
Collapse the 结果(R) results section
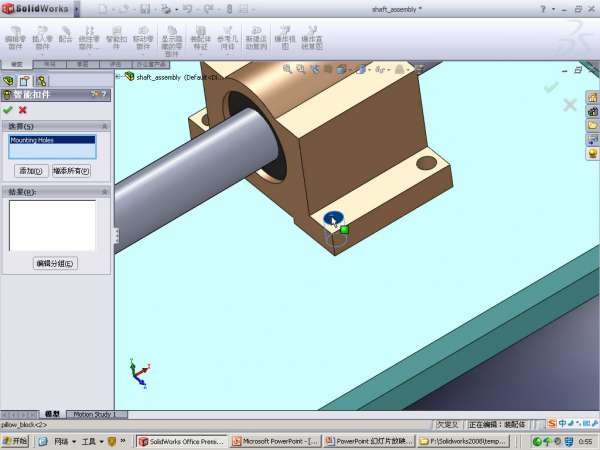pos(102,190)
